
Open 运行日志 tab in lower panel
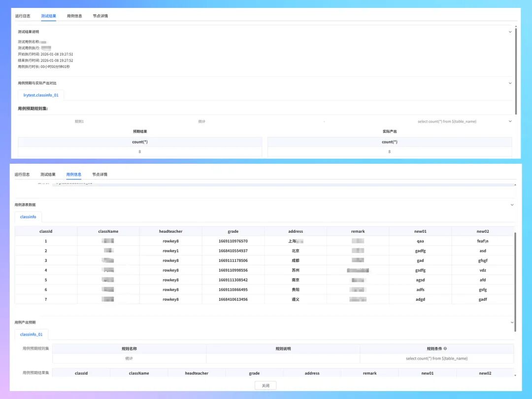[22, 175]
